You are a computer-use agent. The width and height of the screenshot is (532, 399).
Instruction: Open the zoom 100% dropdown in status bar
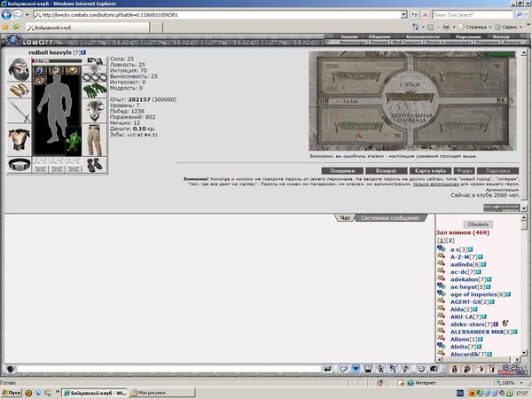[522, 382]
